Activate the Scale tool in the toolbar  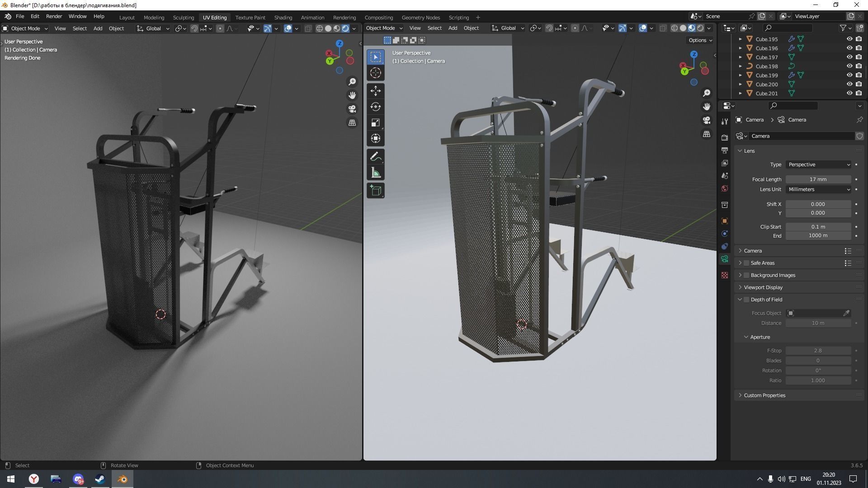(x=375, y=123)
